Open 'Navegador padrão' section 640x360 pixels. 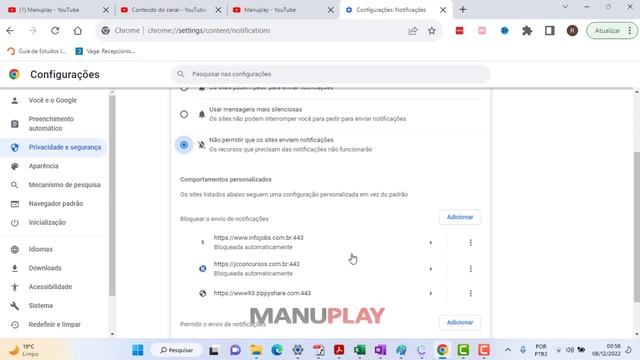point(53,204)
